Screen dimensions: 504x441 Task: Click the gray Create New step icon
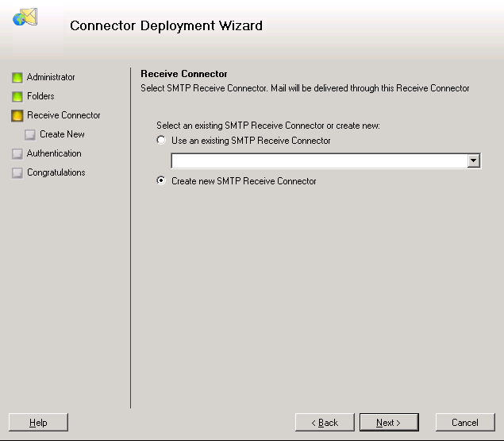point(30,134)
